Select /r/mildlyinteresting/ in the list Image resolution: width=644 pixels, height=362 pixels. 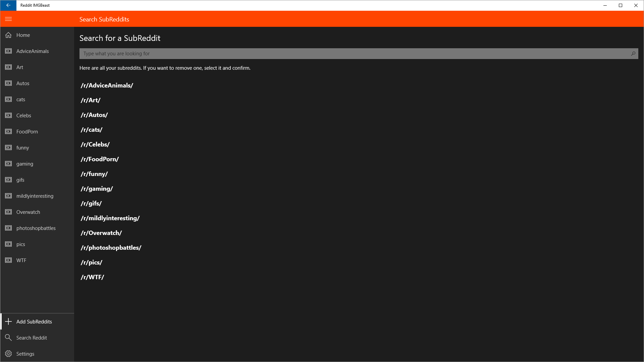coord(110,218)
